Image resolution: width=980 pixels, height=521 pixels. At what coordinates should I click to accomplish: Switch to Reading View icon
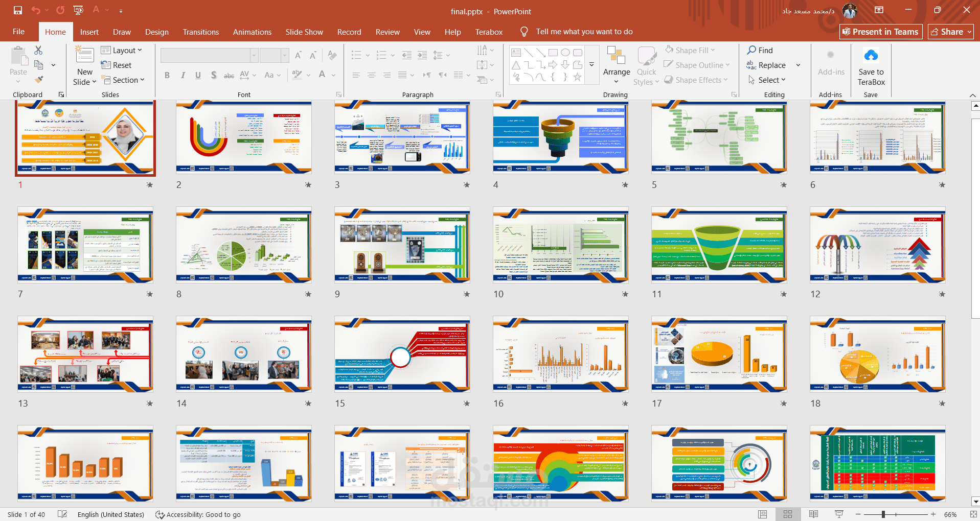[x=813, y=514]
